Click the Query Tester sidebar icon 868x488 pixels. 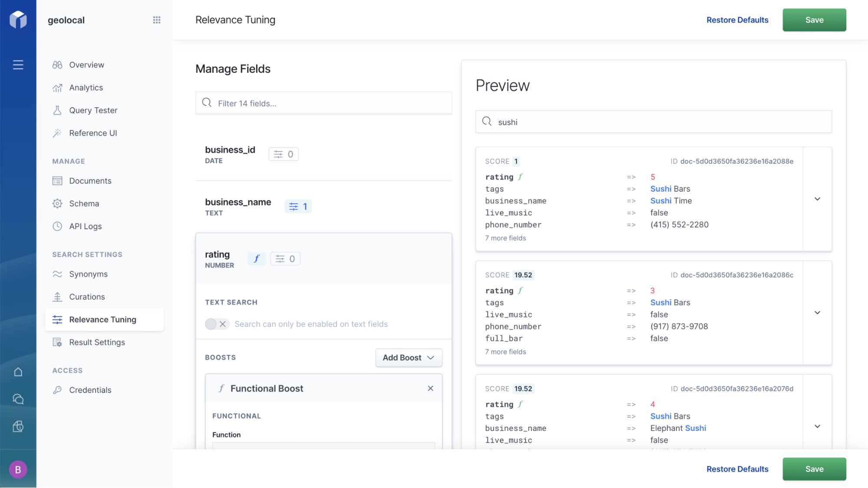57,110
